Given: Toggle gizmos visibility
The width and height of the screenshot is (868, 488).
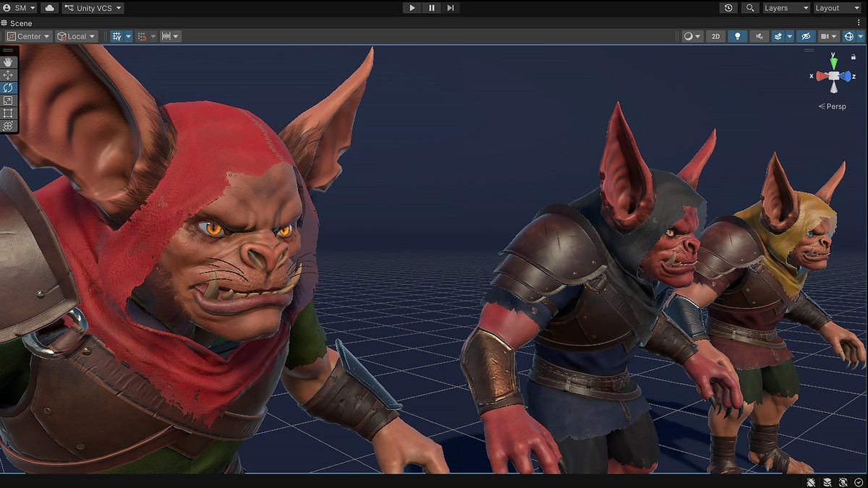Looking at the screenshot, I should coord(849,36).
